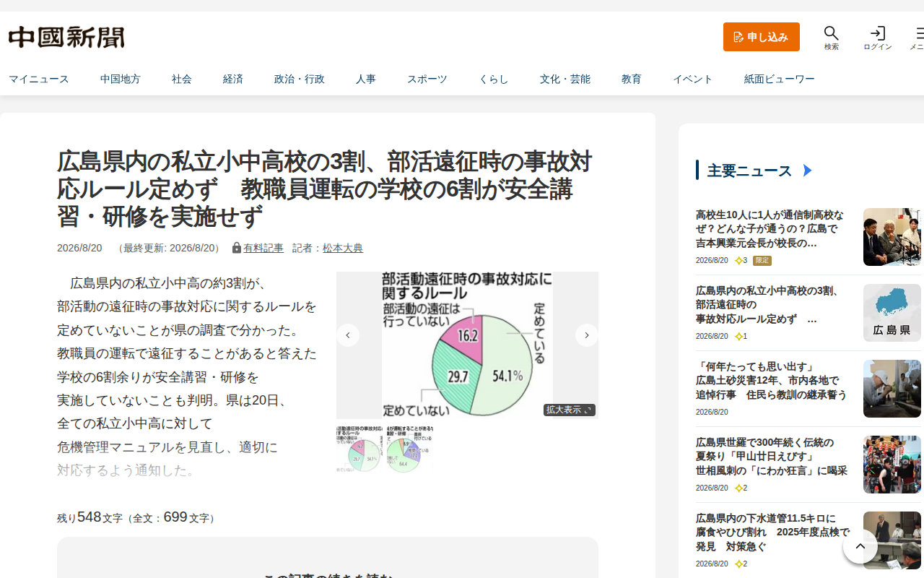924x578 pixels.
Task: Select the first pie chart thumbnail
Action: click(358, 449)
